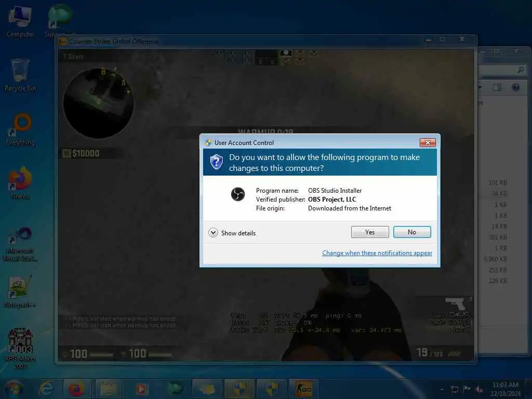Click the pistol weapon icon in CS:GO HUD

point(455,303)
